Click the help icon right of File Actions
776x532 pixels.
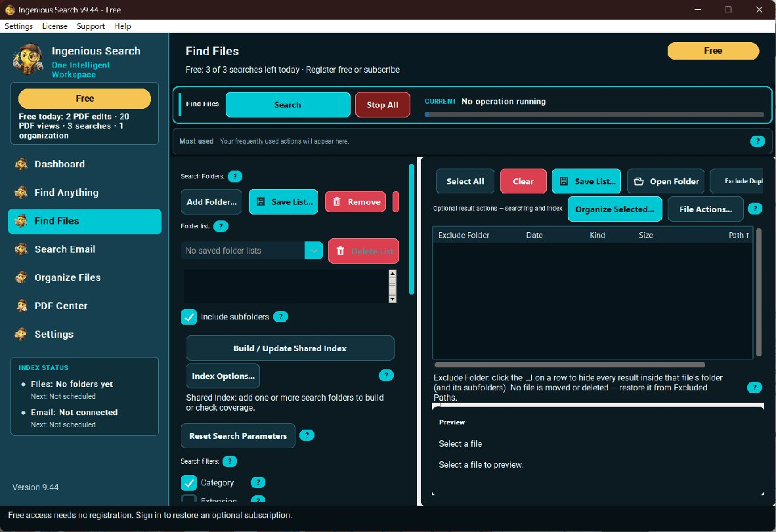755,209
